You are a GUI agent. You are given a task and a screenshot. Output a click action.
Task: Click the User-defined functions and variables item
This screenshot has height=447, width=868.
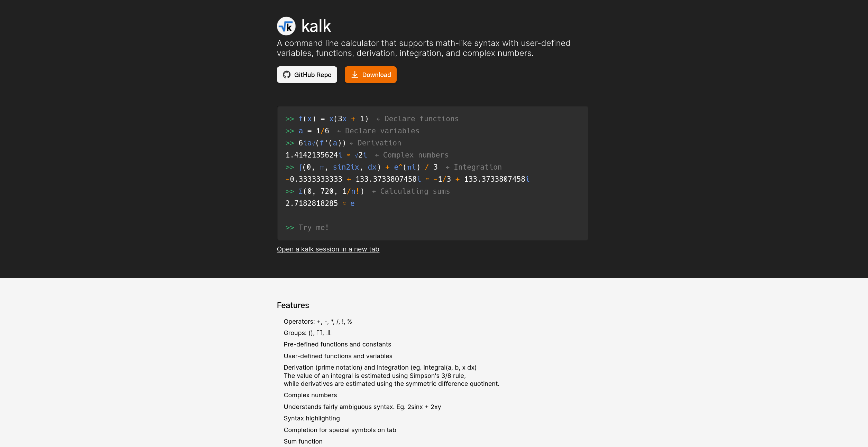pyautogui.click(x=338, y=356)
